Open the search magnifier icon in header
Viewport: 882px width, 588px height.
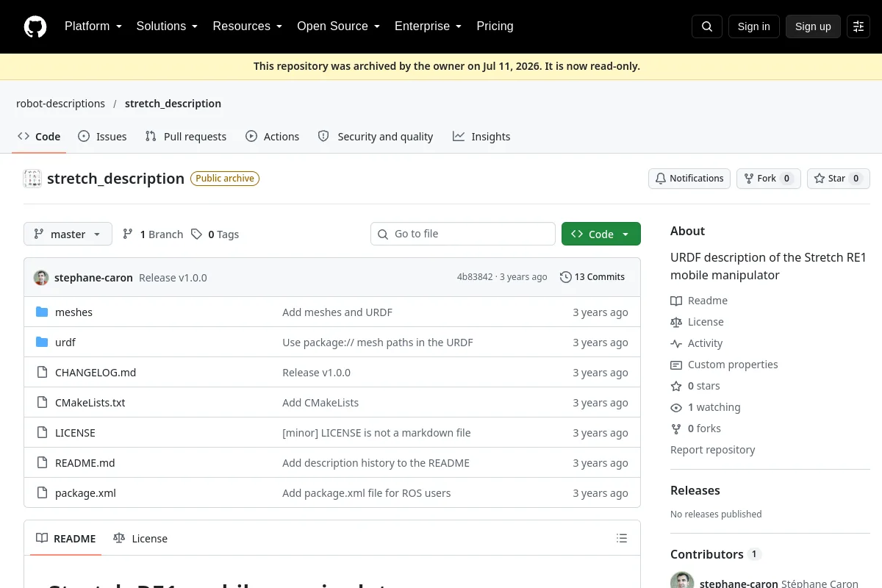tap(707, 26)
